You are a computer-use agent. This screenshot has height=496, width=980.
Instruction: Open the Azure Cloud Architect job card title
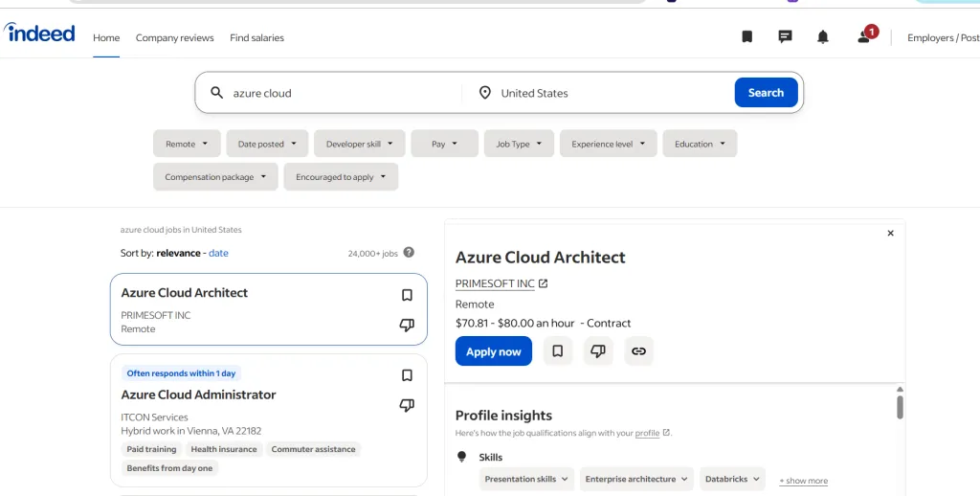coord(185,292)
